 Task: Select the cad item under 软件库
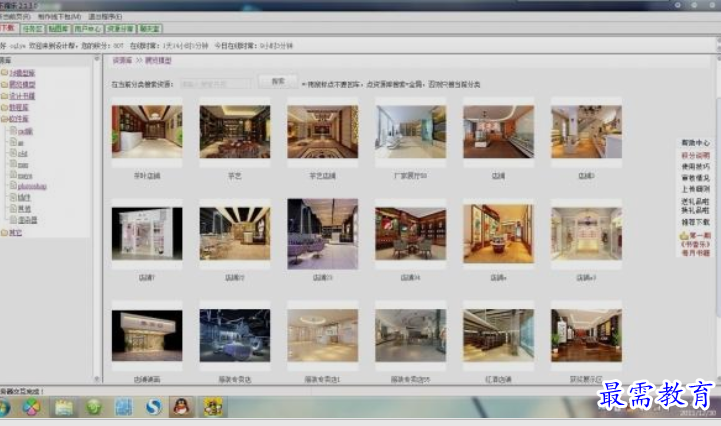[25, 132]
